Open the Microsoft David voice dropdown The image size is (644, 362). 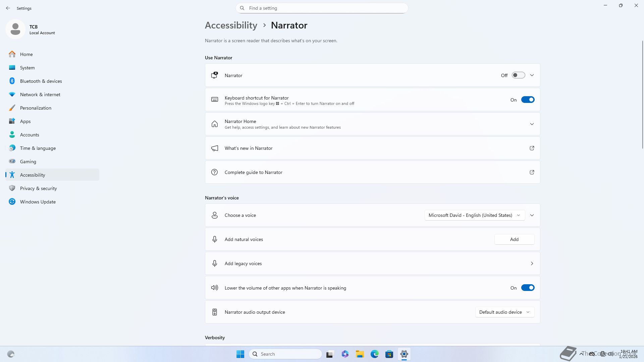[x=474, y=215]
